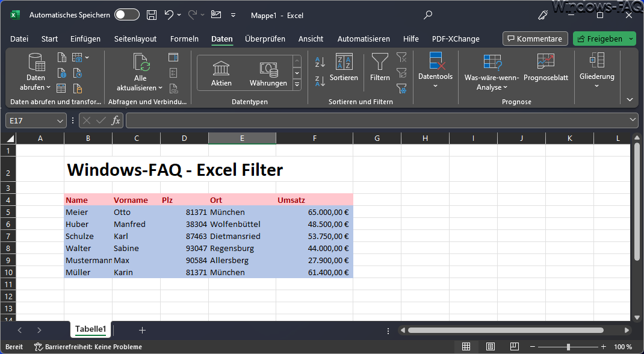Undo with the title bar arrow
Screen dimensions: 644x354
[x=169, y=15]
